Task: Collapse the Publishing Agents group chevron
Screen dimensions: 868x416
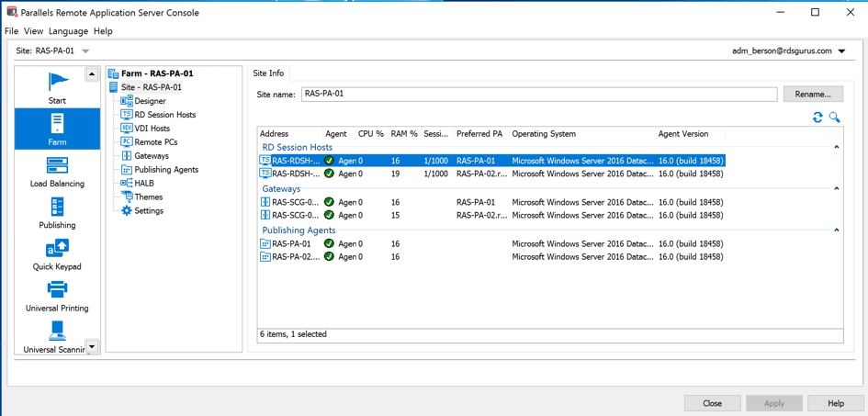Action: point(837,230)
